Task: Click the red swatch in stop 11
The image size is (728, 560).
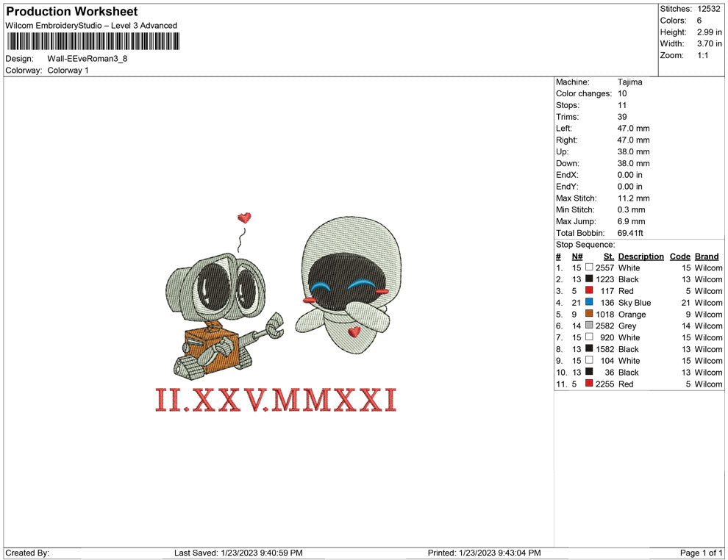Action: (589, 383)
